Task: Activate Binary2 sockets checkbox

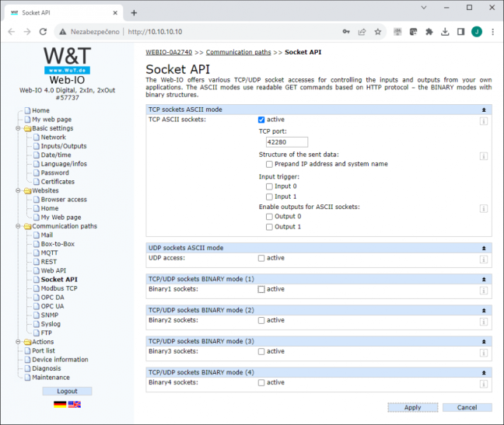Action: tap(261, 320)
